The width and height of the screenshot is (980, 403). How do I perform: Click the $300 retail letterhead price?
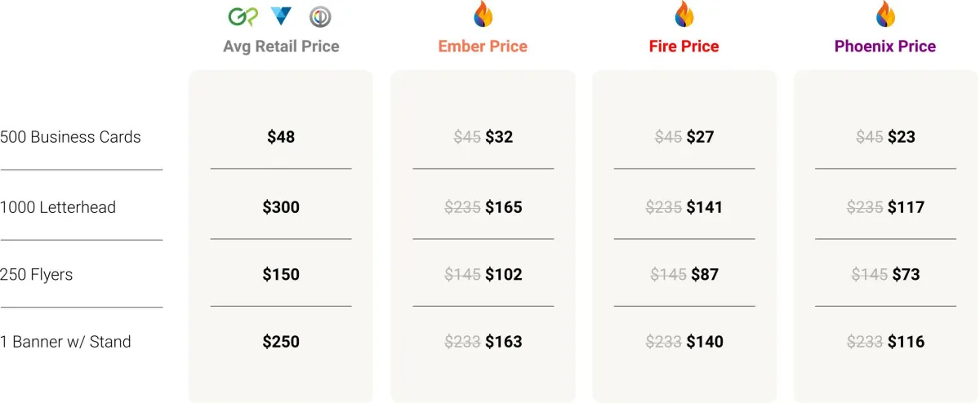[281, 207]
